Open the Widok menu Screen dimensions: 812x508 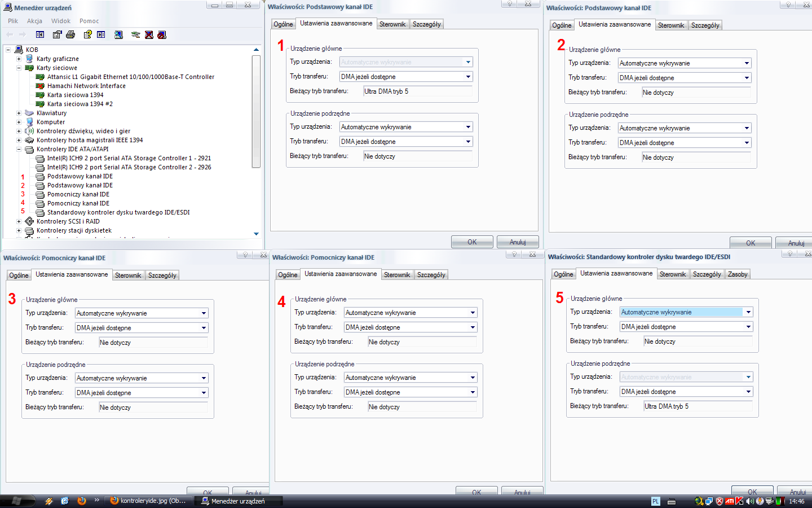pyautogui.click(x=61, y=21)
